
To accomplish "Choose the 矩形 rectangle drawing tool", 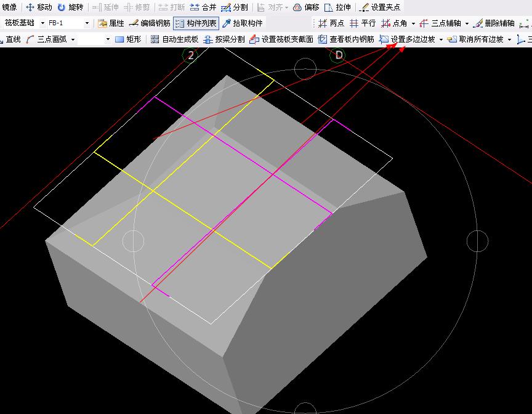I will click(x=128, y=39).
